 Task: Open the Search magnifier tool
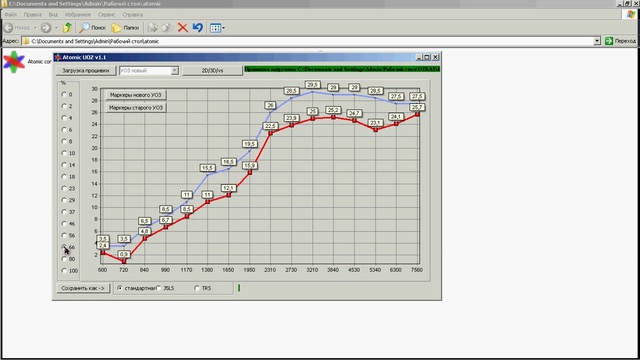click(x=84, y=27)
